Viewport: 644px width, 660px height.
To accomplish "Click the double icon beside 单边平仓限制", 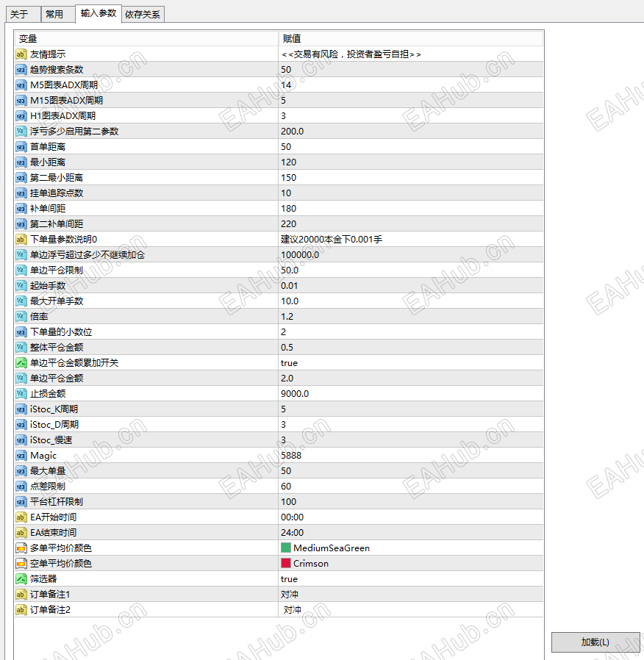I will pos(21,270).
